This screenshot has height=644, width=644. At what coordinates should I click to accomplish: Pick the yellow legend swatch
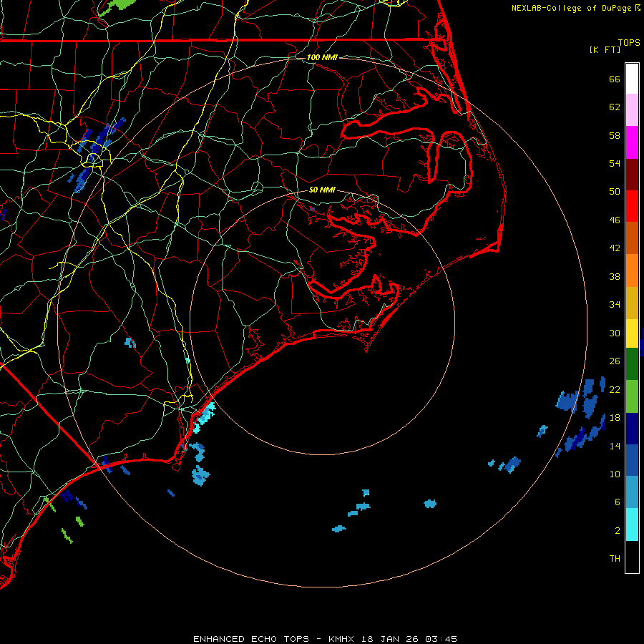(x=632, y=333)
